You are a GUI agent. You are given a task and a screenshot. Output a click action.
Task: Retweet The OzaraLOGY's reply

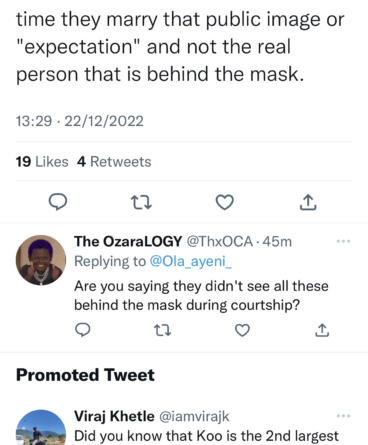[x=163, y=330]
